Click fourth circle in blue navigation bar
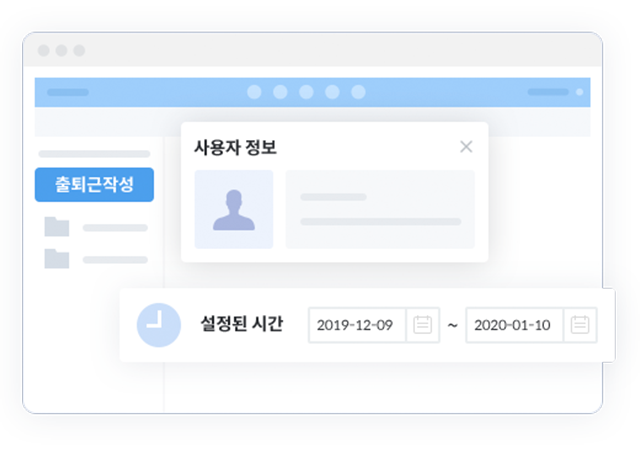Viewport: 640px width, 450px height. tap(332, 92)
